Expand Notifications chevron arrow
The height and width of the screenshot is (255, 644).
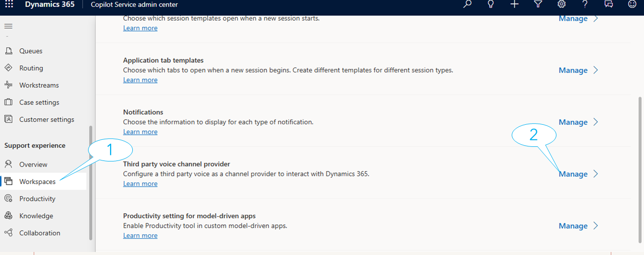(x=596, y=122)
